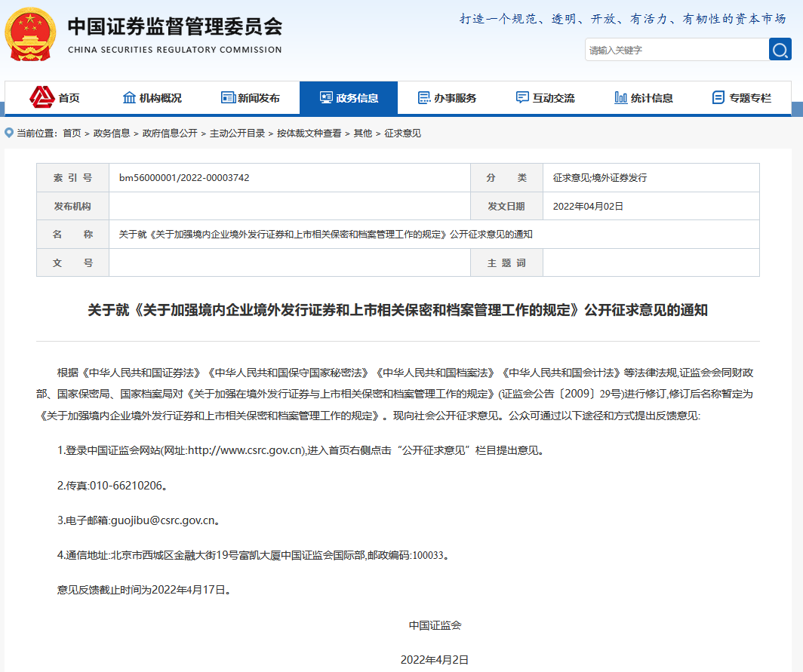Open the 统计信息 navigation tab

(644, 97)
